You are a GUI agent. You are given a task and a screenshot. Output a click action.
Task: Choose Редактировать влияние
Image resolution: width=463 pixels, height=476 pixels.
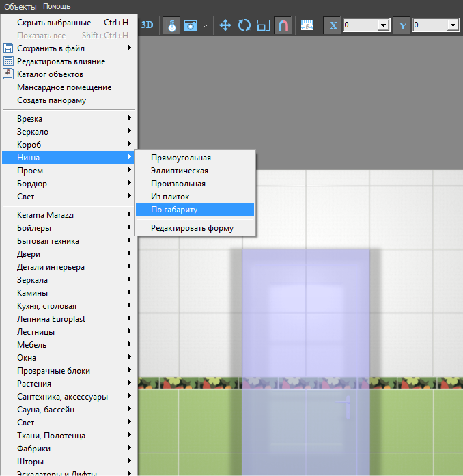coord(70,61)
